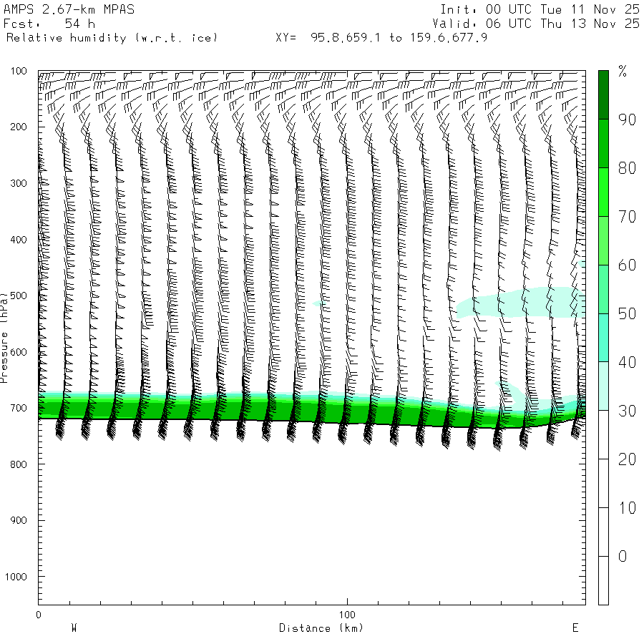Click the '1000' pressure axis label
The image size is (644, 644).
tap(16, 577)
